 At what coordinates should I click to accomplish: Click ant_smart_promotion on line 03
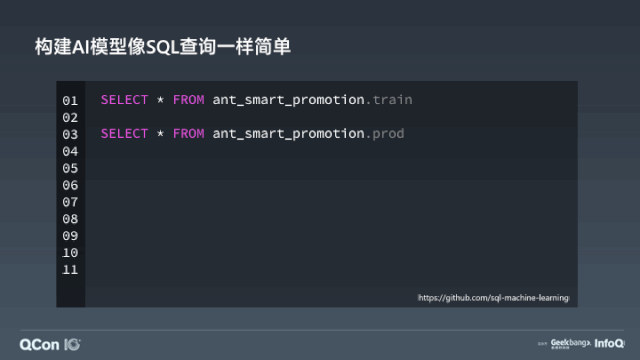[289, 134]
